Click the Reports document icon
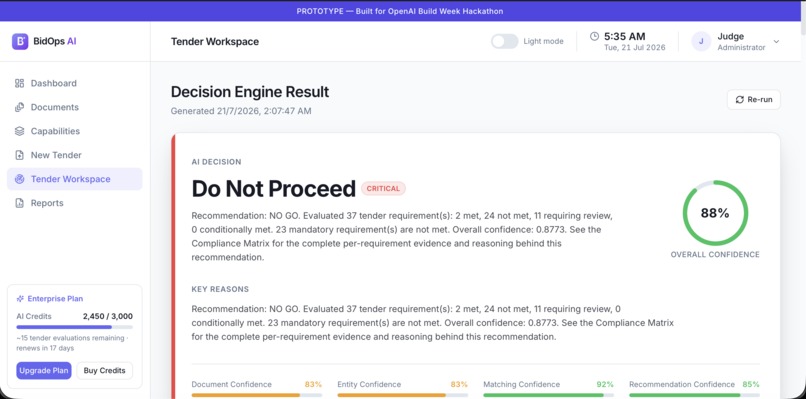 (20, 203)
